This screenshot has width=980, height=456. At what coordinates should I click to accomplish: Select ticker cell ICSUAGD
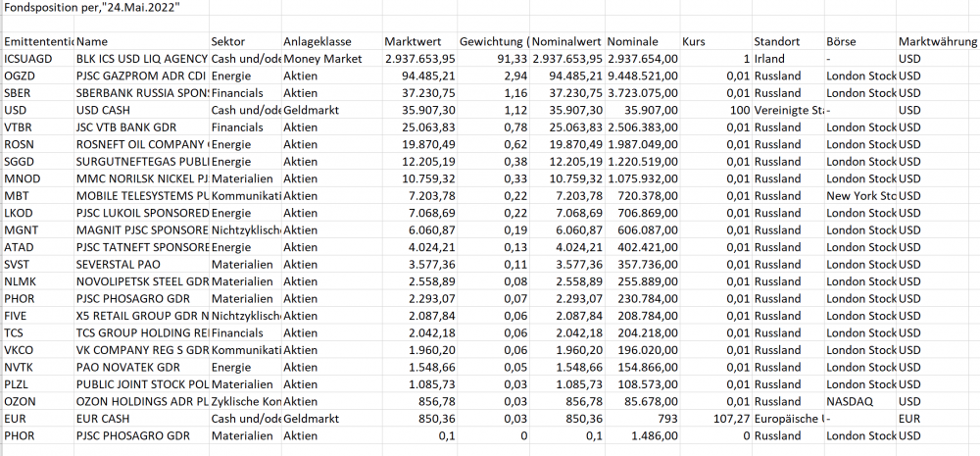click(x=38, y=59)
